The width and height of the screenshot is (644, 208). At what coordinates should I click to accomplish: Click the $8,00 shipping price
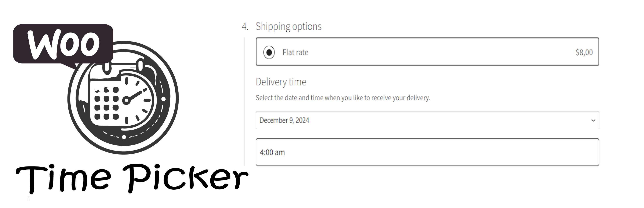[584, 52]
